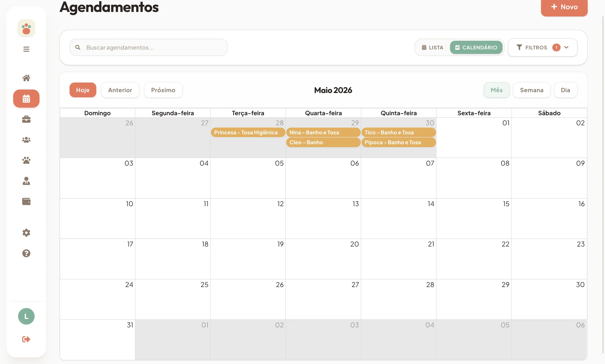Switch to Calendário view

coord(476,47)
